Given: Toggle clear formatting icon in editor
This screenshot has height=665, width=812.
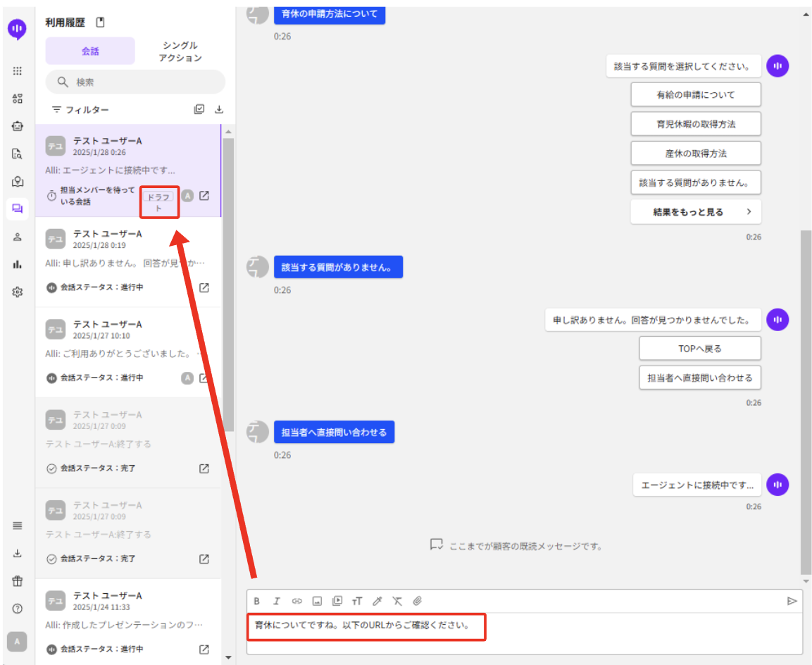Looking at the screenshot, I should coord(397,601).
